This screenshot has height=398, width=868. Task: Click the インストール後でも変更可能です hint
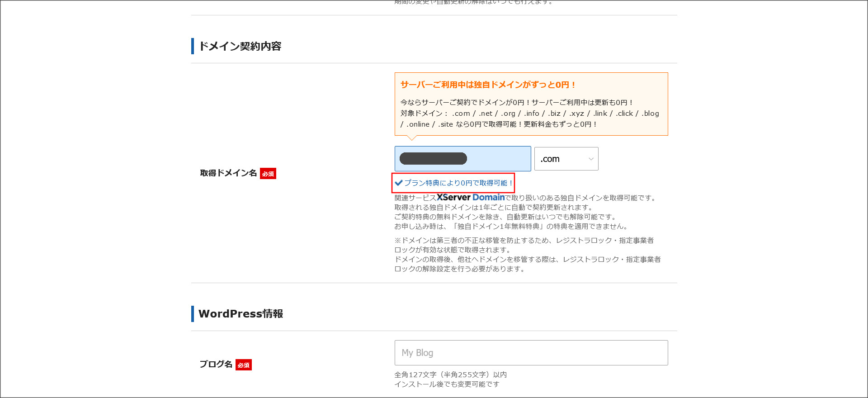(447, 384)
